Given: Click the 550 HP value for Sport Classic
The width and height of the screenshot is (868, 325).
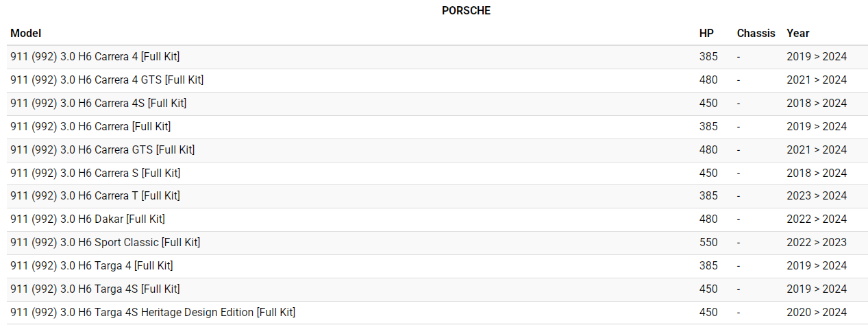Looking at the screenshot, I should (x=708, y=242).
